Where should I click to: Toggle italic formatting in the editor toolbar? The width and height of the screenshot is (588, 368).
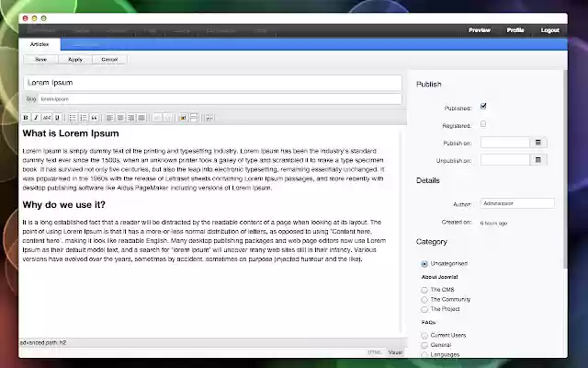36,118
